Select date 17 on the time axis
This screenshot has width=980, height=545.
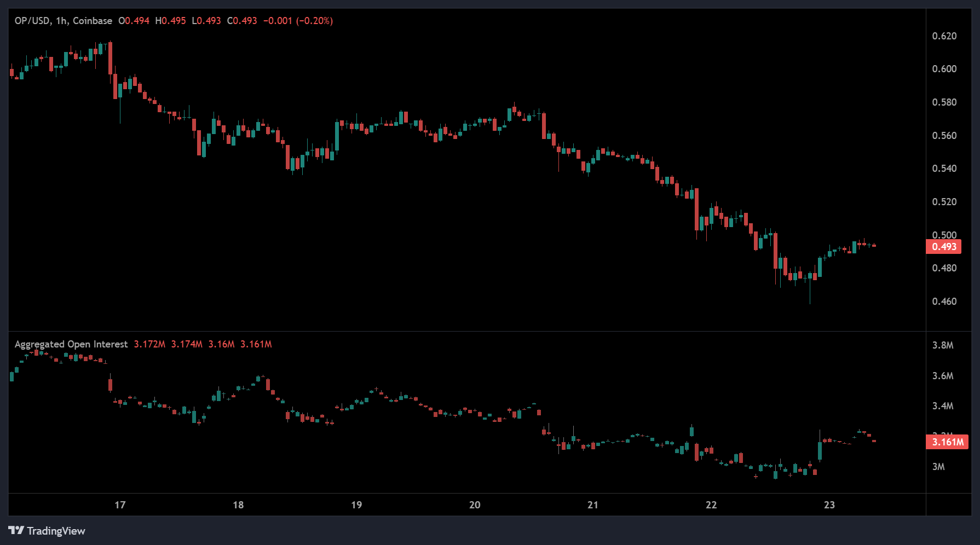120,505
